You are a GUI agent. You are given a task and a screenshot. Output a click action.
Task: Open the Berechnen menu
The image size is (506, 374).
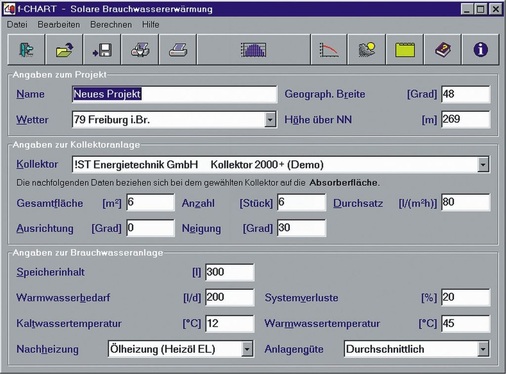pos(111,25)
